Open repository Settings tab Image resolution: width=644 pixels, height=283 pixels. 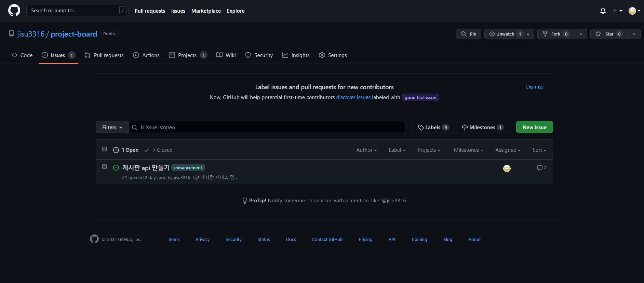[333, 55]
